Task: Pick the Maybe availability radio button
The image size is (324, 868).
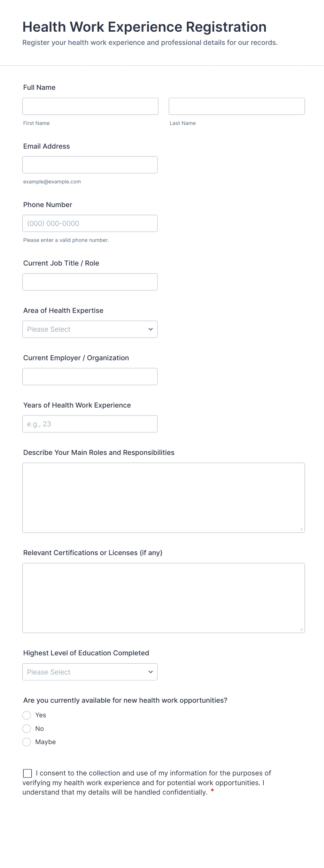Action: click(x=27, y=742)
